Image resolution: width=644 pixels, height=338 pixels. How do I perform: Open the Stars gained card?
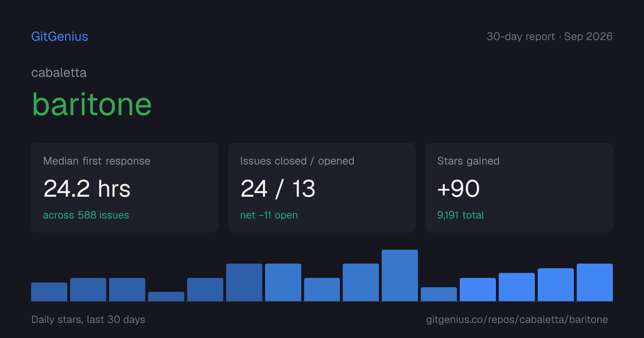tap(519, 188)
